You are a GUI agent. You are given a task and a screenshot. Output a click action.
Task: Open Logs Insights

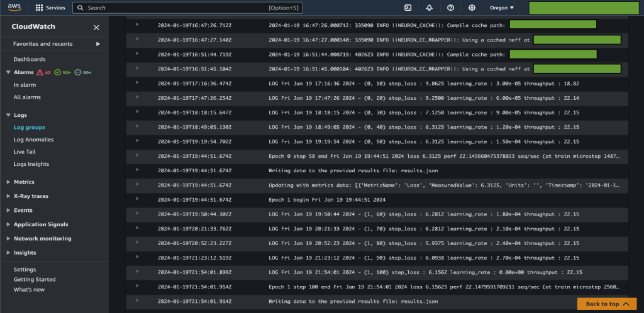[31, 164]
